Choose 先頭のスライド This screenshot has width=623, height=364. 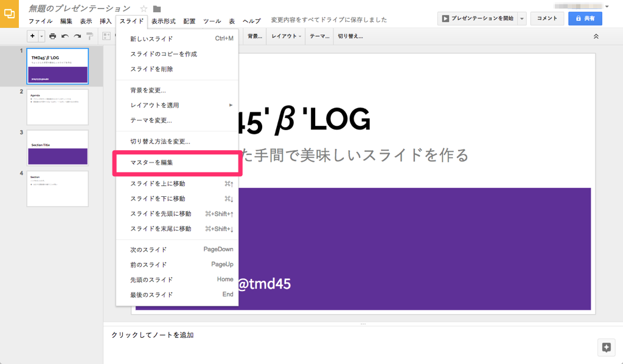tap(177, 280)
